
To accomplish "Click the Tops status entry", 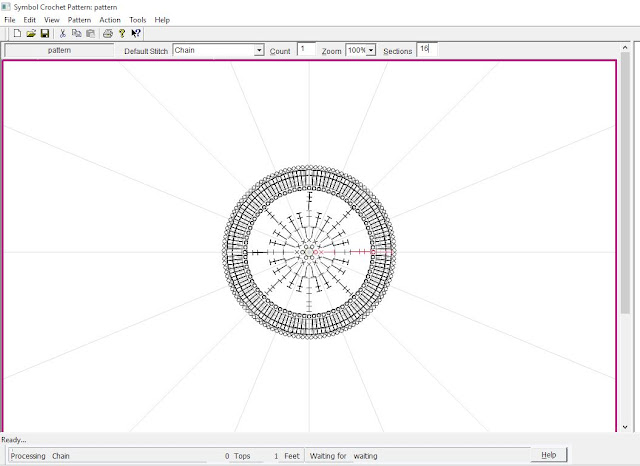I will (x=238, y=456).
